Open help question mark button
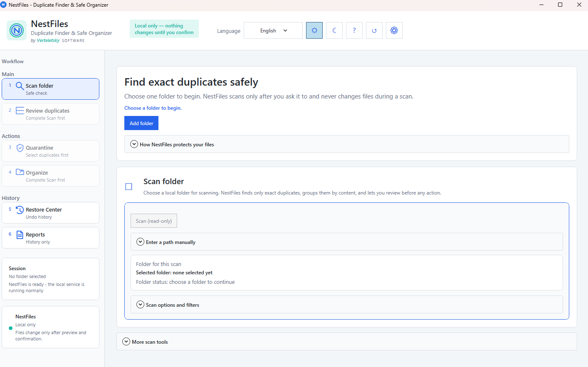The image size is (588, 367). 354,30
